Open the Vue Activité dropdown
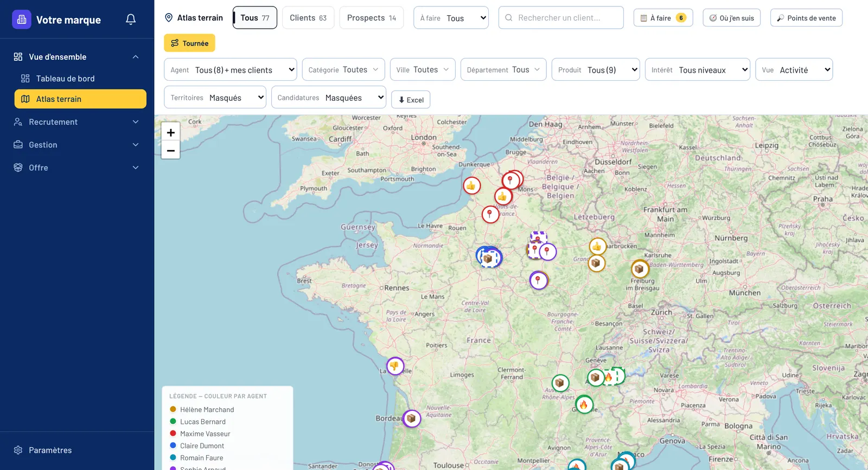Screen dimensions: 868x470 point(794,69)
